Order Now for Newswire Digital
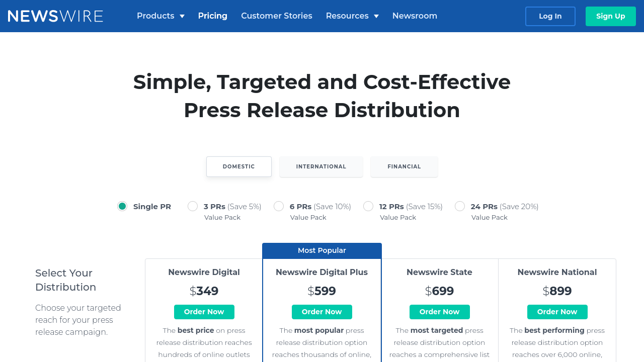The height and width of the screenshot is (362, 644). tap(204, 312)
